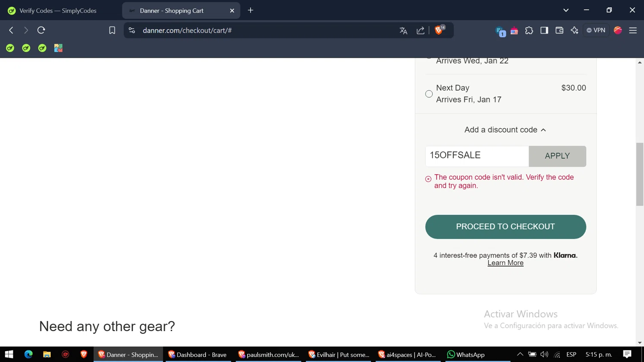Open Leo AI sparkle icon

pos(574,30)
